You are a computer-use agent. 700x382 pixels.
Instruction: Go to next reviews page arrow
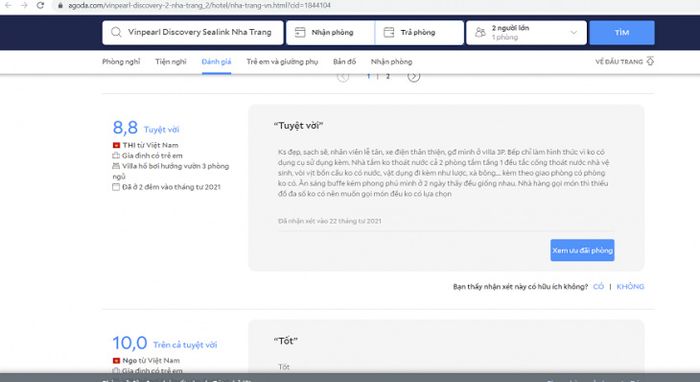tap(414, 77)
